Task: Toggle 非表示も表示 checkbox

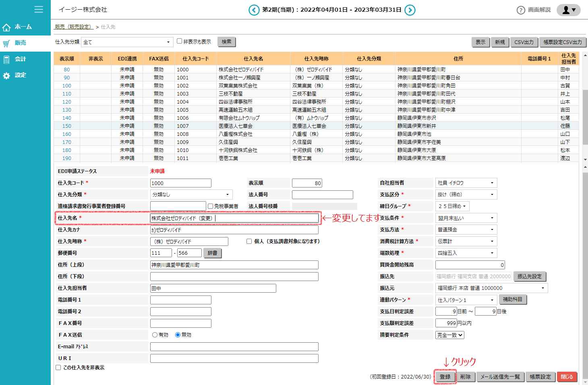Action: pyautogui.click(x=180, y=41)
